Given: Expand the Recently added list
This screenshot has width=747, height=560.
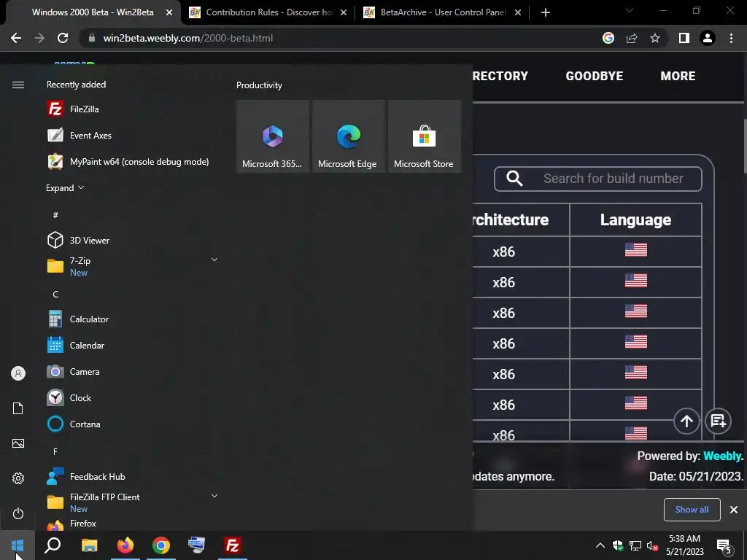Looking at the screenshot, I should coord(65,187).
